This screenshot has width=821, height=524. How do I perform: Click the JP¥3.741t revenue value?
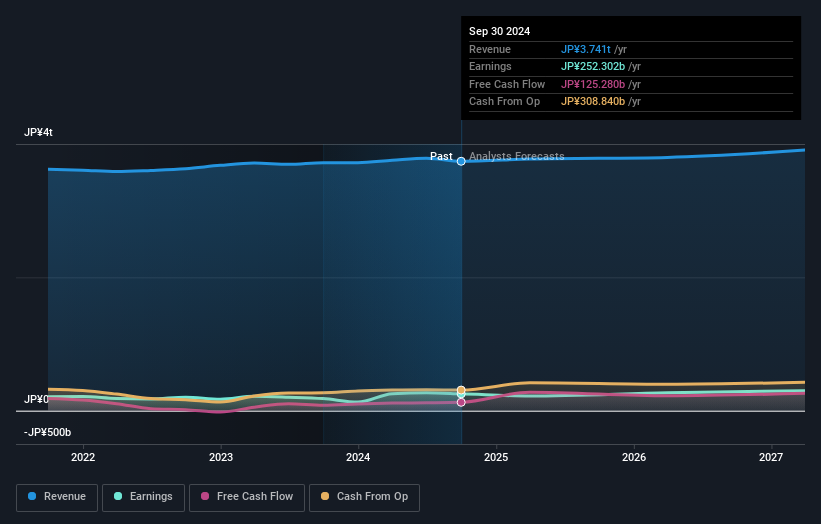click(585, 49)
